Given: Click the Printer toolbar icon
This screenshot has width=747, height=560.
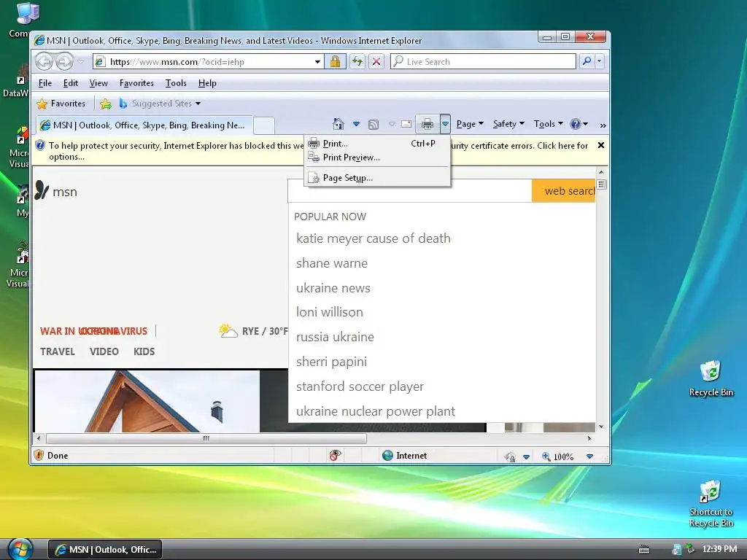Looking at the screenshot, I should tap(427, 124).
